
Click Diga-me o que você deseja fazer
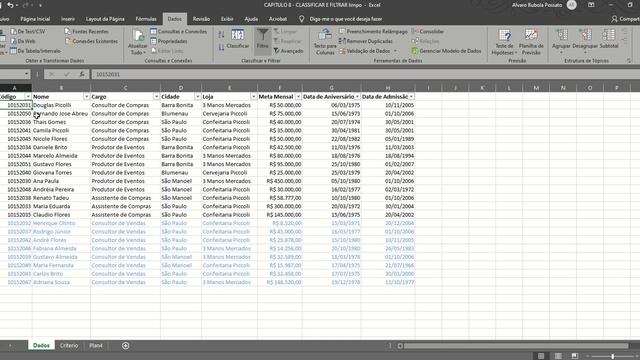click(x=346, y=19)
